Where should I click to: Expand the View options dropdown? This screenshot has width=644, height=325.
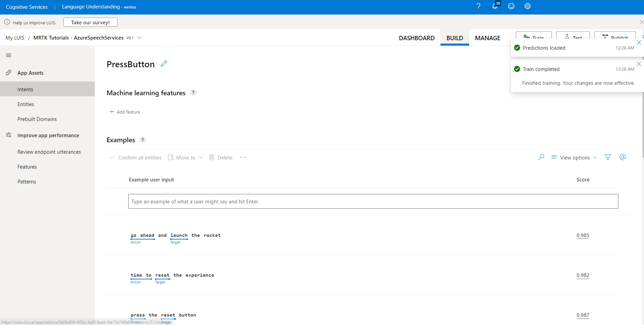pyautogui.click(x=574, y=157)
